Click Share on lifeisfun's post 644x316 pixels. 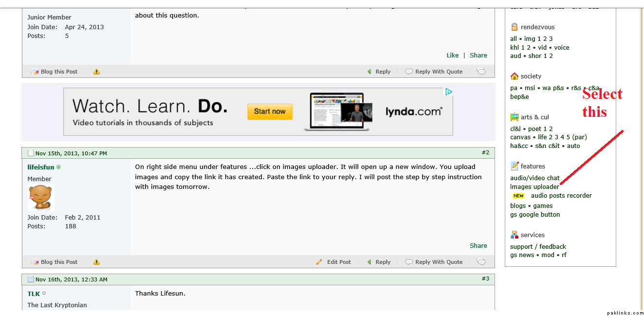pos(478,246)
